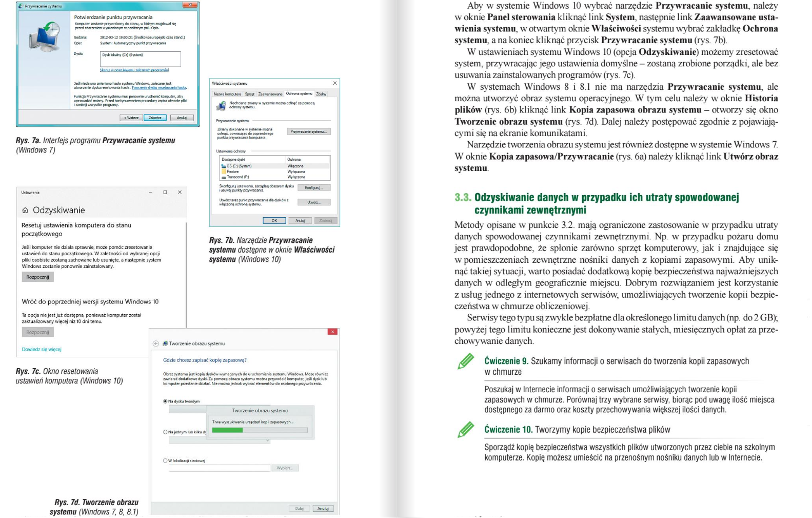Click the network location input field
Screen dimensions: 812x518
tap(219, 468)
